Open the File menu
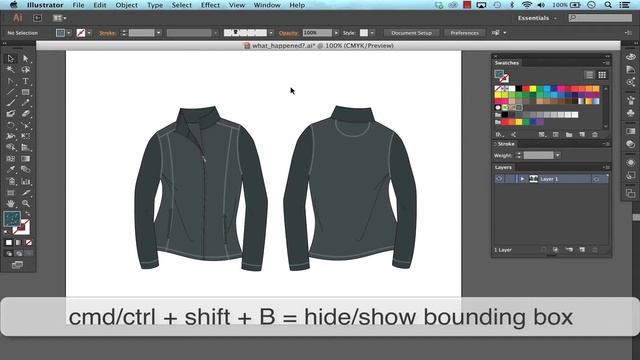Viewport: 640px width, 360px height. pyautogui.click(x=78, y=5)
